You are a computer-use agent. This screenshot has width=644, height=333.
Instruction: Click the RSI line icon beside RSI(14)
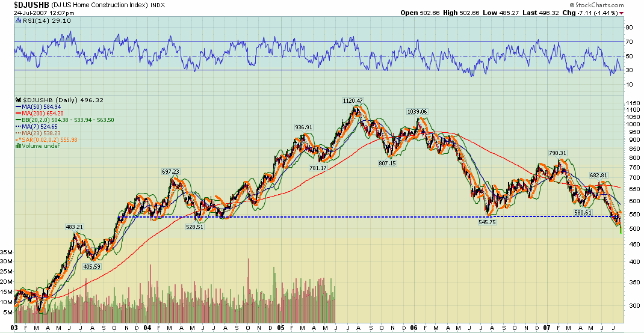pos(17,20)
